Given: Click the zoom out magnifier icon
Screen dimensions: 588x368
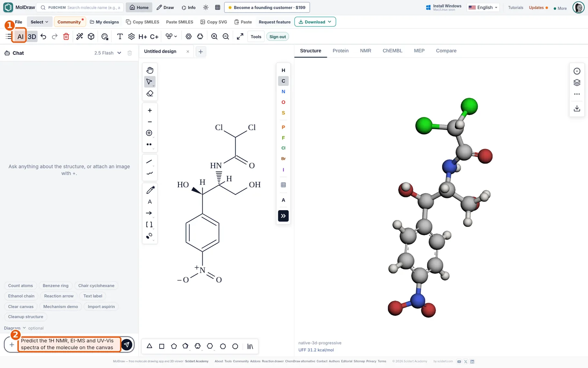Looking at the screenshot, I should (x=226, y=36).
